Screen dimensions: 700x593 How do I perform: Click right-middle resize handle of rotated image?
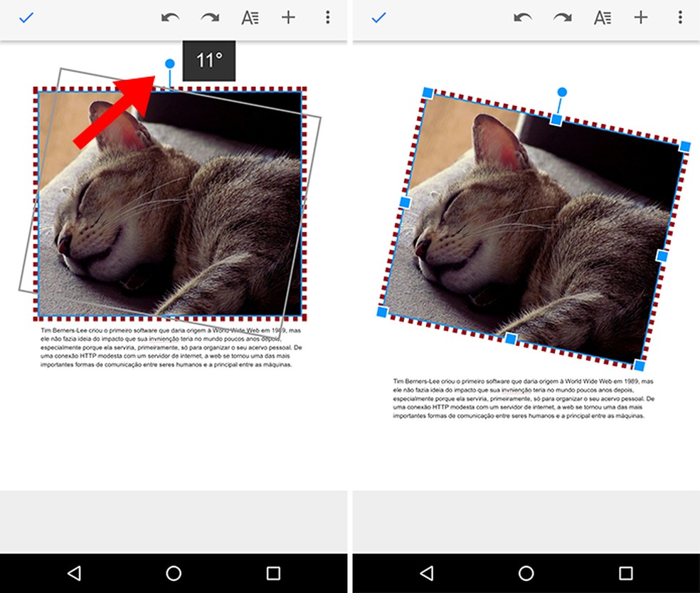pyautogui.click(x=662, y=256)
